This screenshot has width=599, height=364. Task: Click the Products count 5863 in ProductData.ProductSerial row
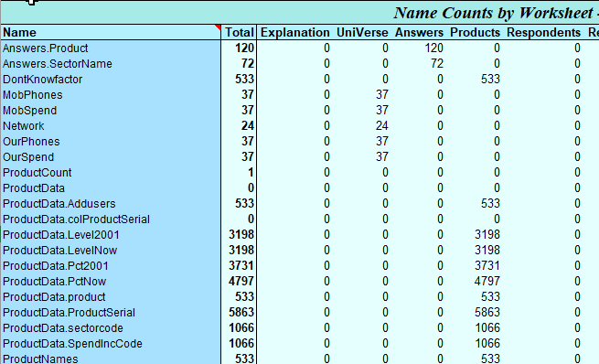click(x=487, y=313)
